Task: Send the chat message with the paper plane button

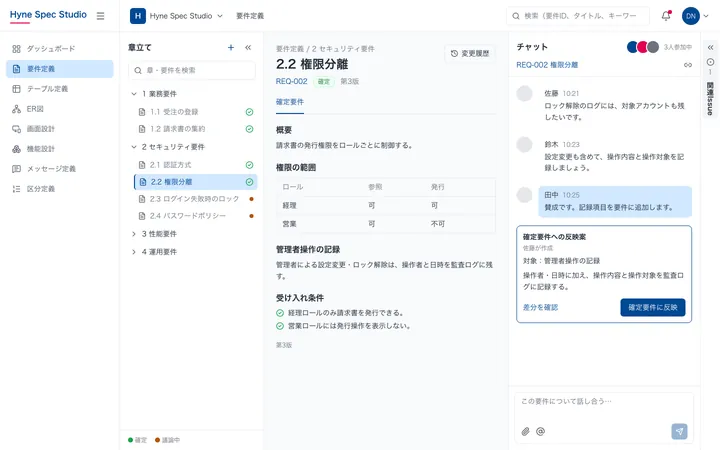Action: [679, 432]
